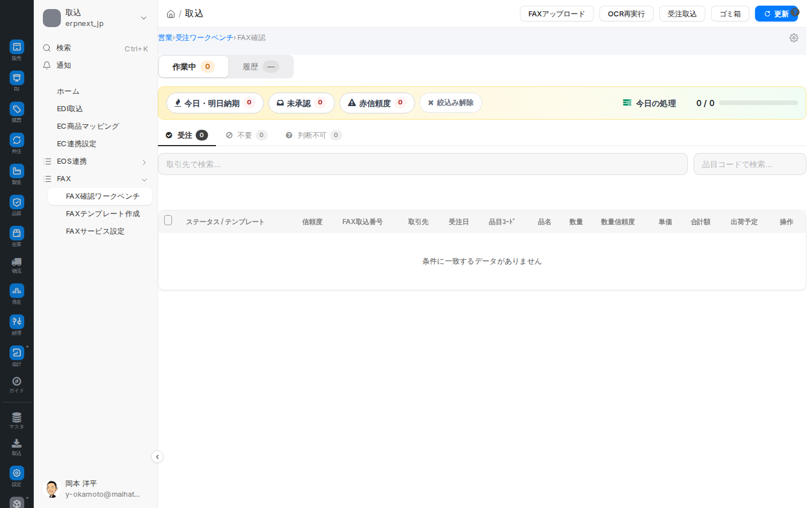
Task: Open the マスタ database icon
Action: tap(17, 418)
